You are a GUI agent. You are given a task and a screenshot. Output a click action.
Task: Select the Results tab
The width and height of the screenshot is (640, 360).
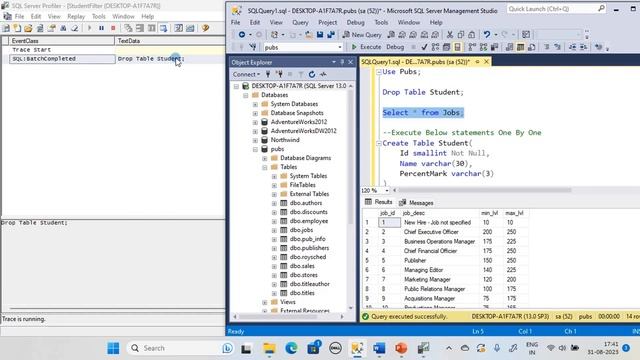pos(378,202)
